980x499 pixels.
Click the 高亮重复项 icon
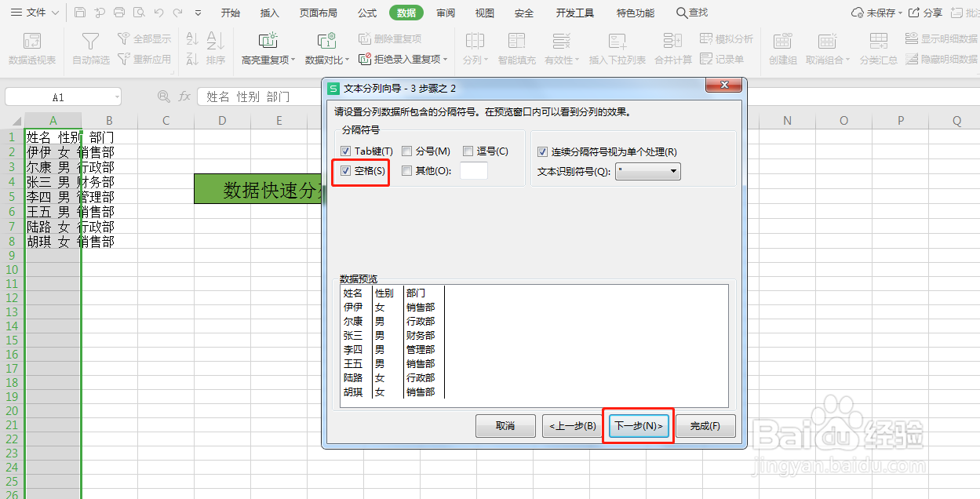click(x=268, y=41)
